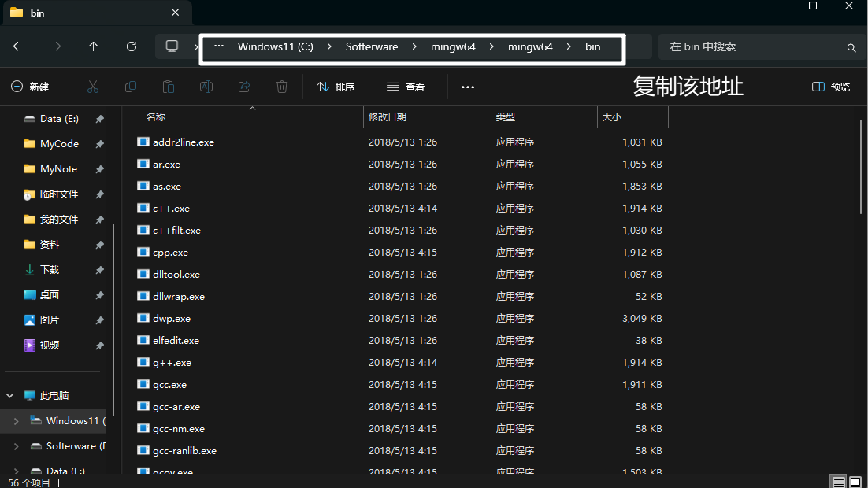Click the Cut scissors icon
Image resolution: width=868 pixels, height=488 pixels.
pyautogui.click(x=93, y=87)
